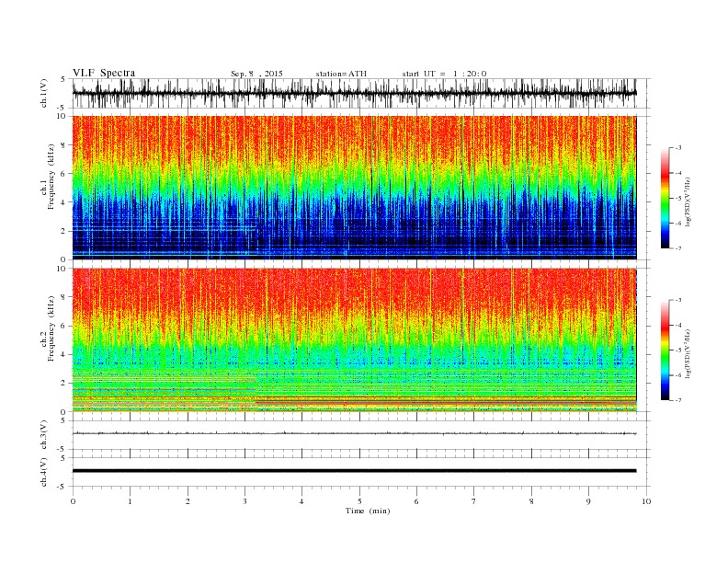Click inside the ch.1 spectrogram panel
This screenshot has height=563, width=728.
(x=354, y=188)
